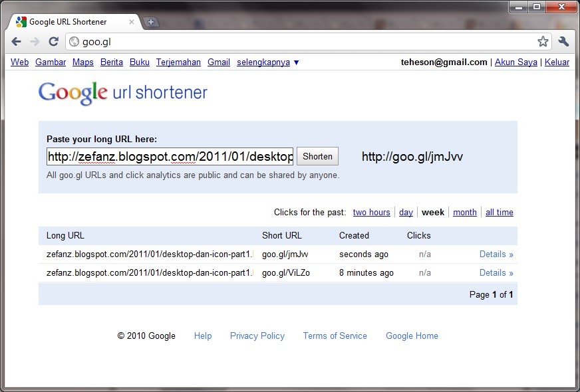Open Details for goo.gl/jmJvv row
580x392 pixels.
496,254
